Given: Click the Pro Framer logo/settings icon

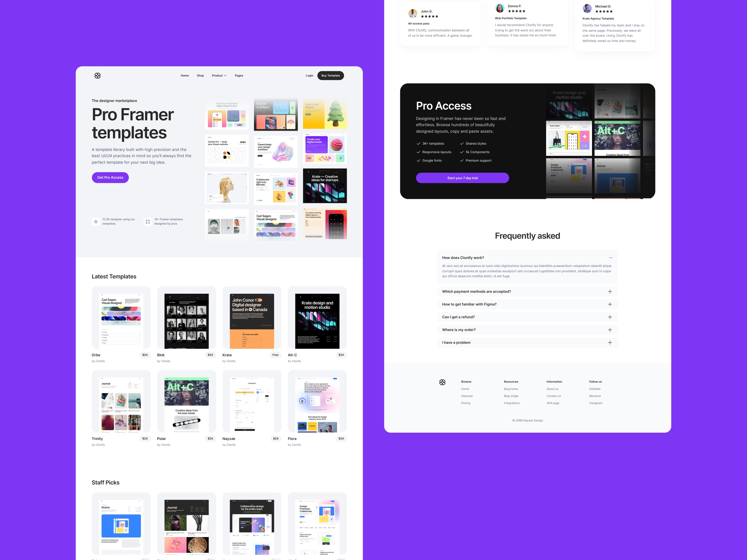Looking at the screenshot, I should (x=97, y=75).
